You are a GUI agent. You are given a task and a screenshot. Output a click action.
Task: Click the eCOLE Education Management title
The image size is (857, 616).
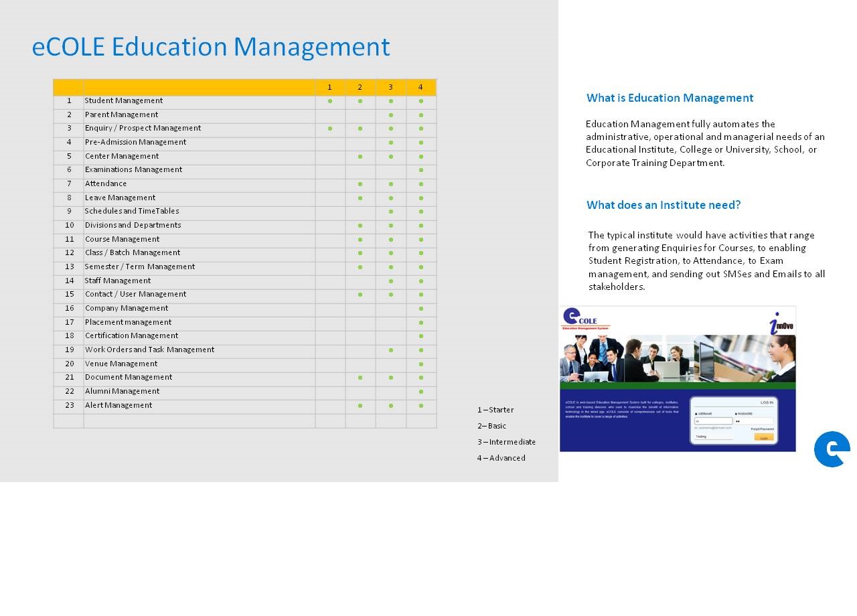click(211, 47)
